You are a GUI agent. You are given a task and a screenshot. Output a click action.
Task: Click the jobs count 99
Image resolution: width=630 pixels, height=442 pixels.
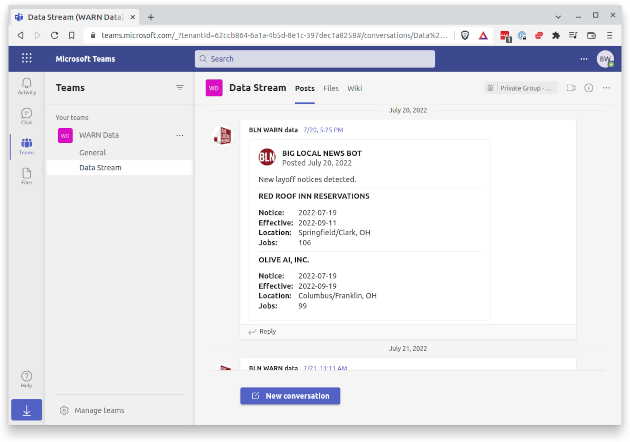click(x=303, y=306)
